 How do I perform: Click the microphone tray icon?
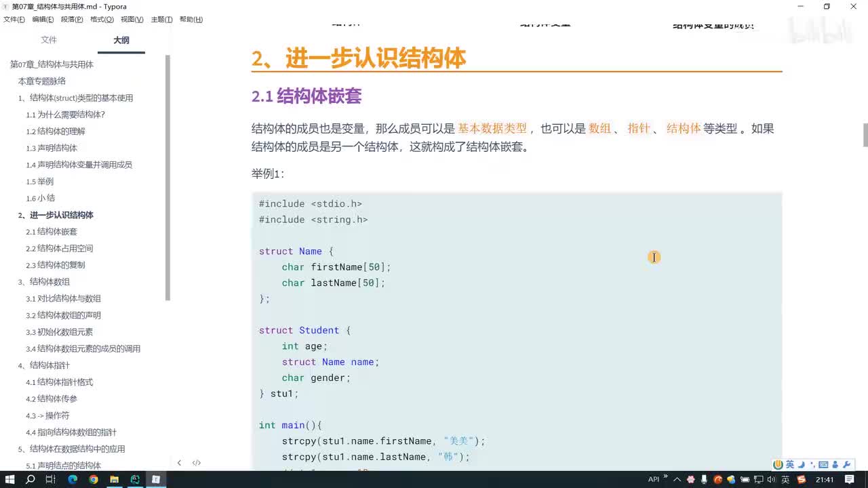click(x=704, y=479)
